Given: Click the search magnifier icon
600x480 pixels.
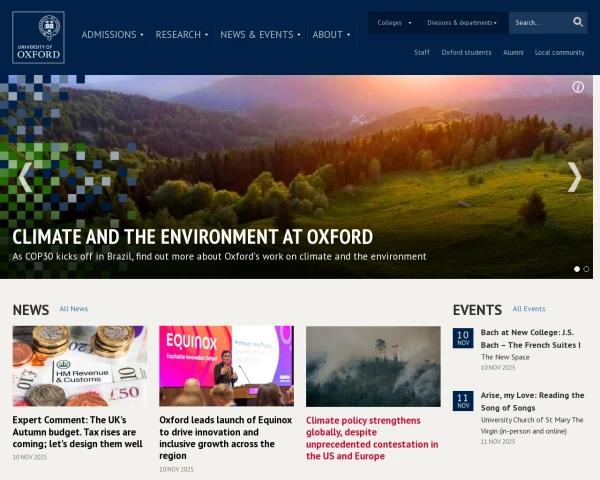Looking at the screenshot, I should pyautogui.click(x=578, y=22).
